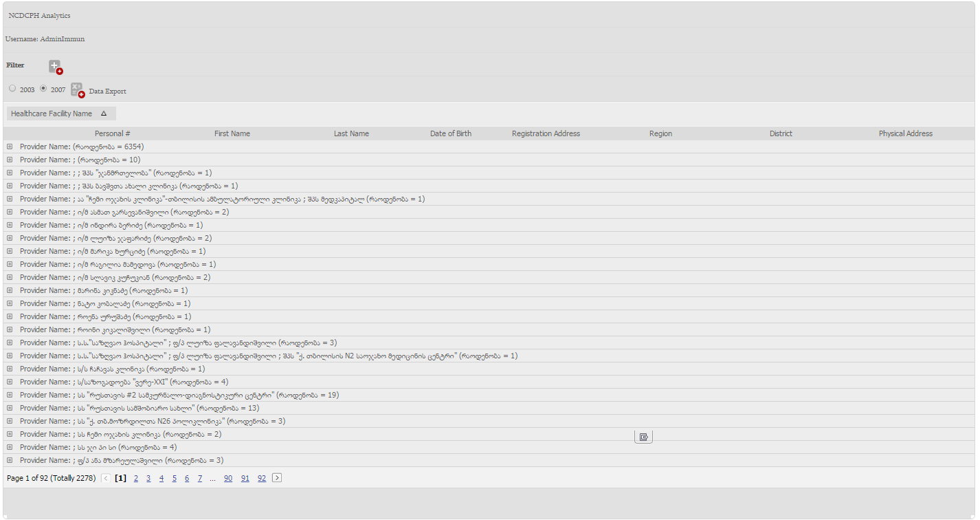The height and width of the screenshot is (520, 980).
Task: Select the 2003 radio button
Action: click(x=12, y=89)
